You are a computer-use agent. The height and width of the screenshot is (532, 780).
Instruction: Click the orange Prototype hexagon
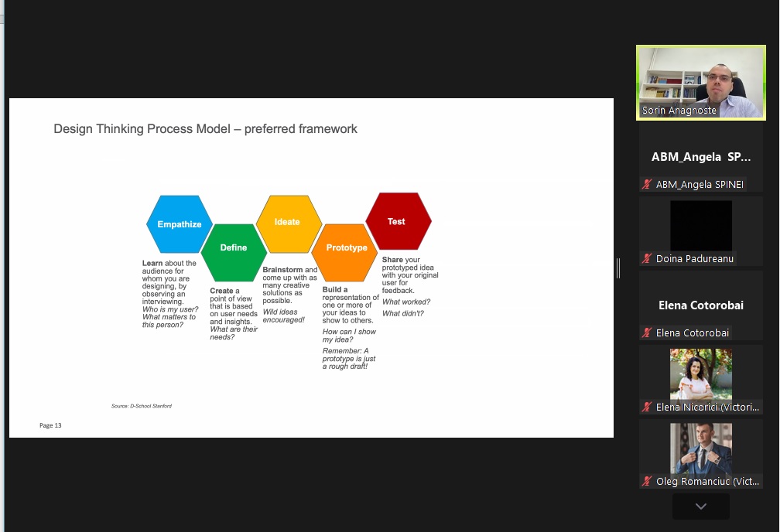coord(346,248)
